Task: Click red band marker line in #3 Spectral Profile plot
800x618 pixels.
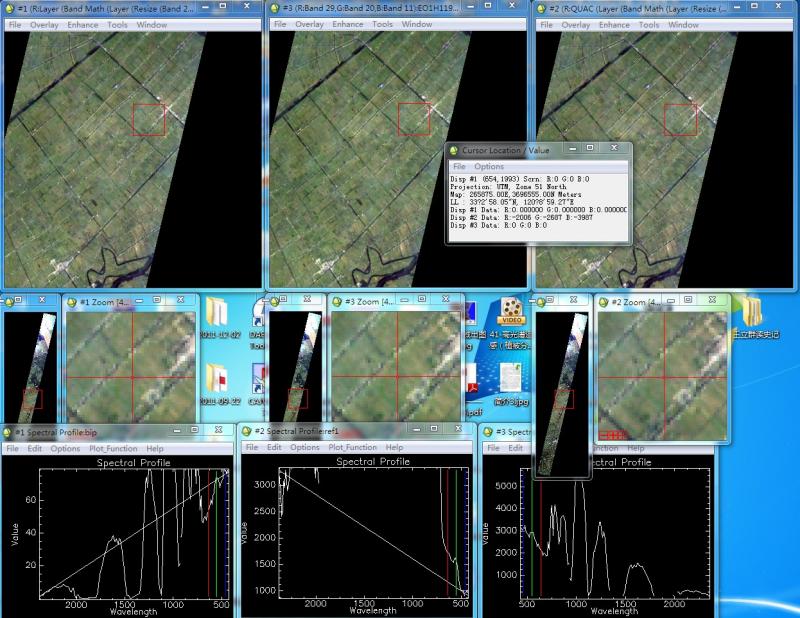Action: (x=541, y=533)
